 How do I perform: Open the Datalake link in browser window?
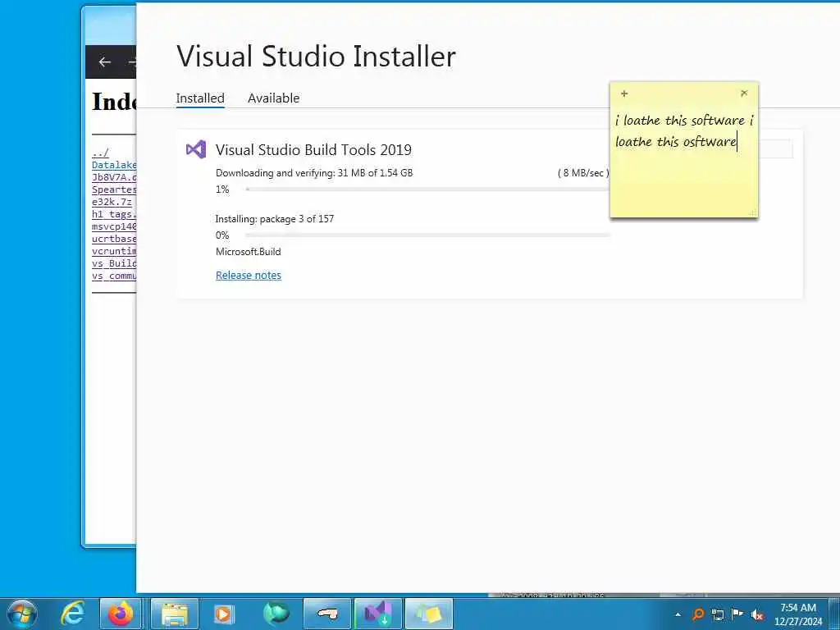(113, 165)
